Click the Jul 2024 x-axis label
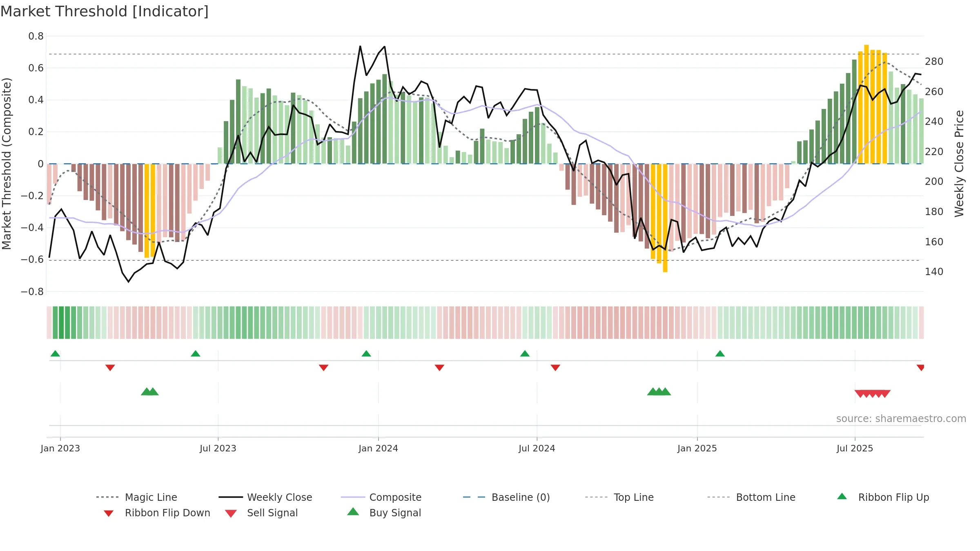Screen dimensions: 980x551 [x=537, y=448]
